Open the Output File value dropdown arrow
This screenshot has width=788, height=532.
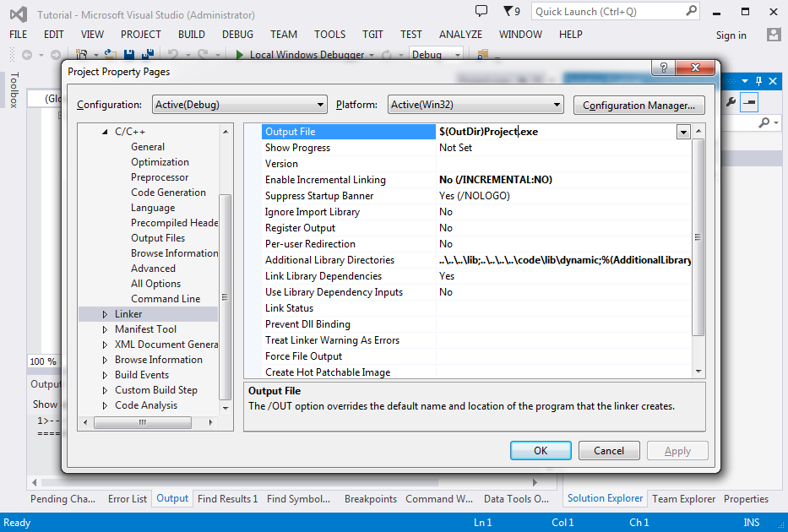(683, 132)
